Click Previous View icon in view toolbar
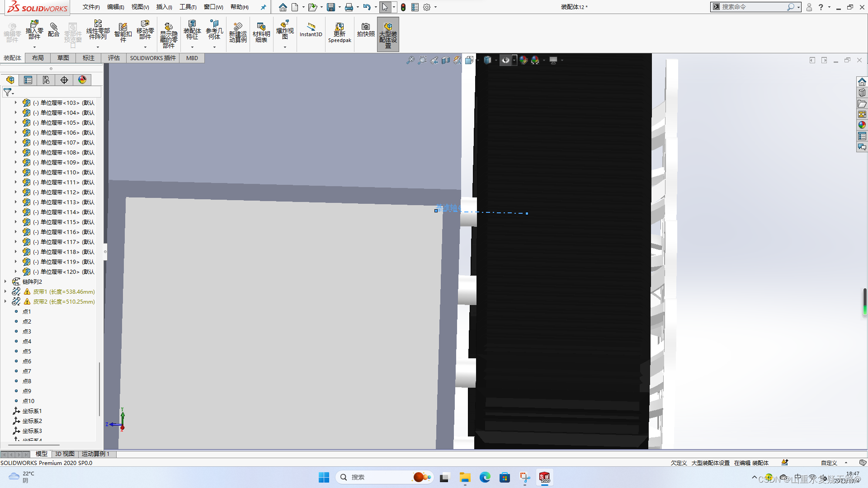The width and height of the screenshot is (868, 488). coord(434,60)
